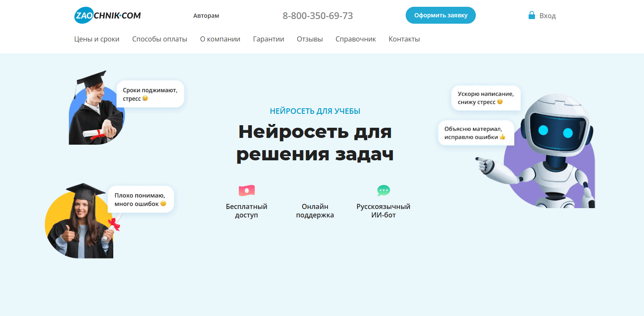The image size is (644, 316).
Task: Go to Цены и сроки menu item
Action: click(x=97, y=39)
